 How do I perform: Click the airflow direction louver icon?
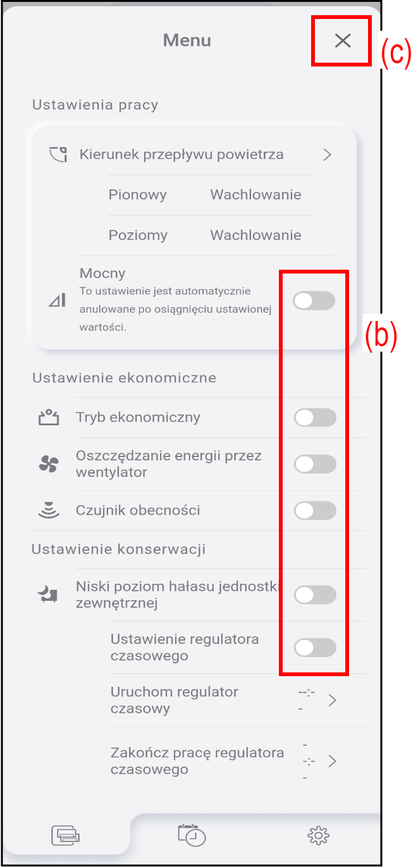(58, 154)
